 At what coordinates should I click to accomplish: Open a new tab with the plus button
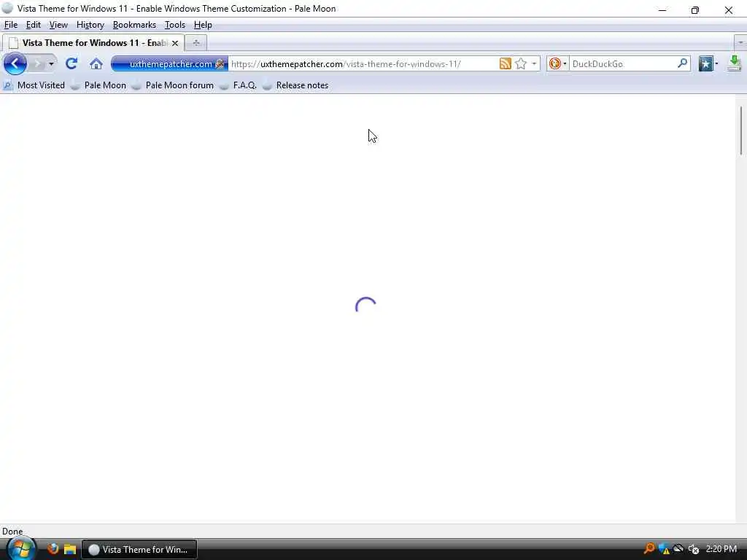[x=196, y=43]
